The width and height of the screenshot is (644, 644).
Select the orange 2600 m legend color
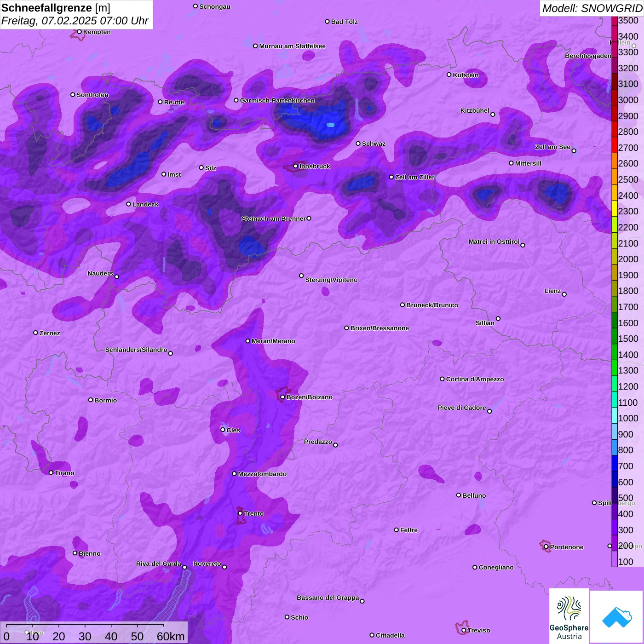coord(615,161)
